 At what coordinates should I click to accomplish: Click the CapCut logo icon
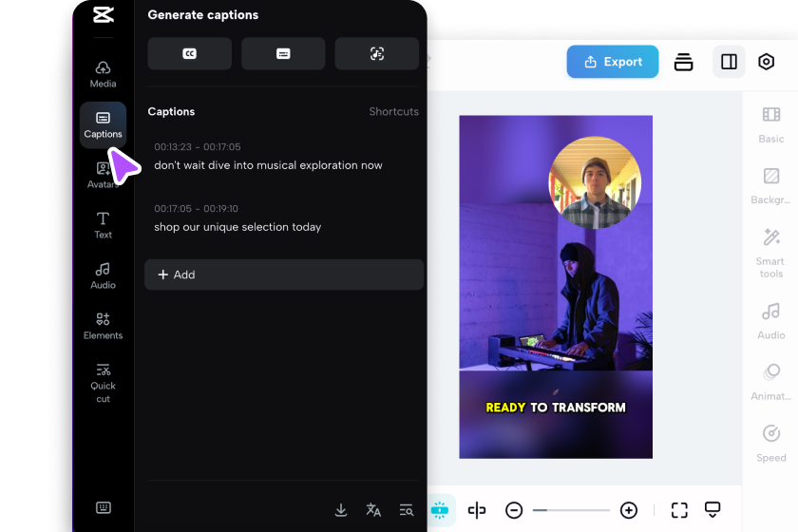[104, 14]
